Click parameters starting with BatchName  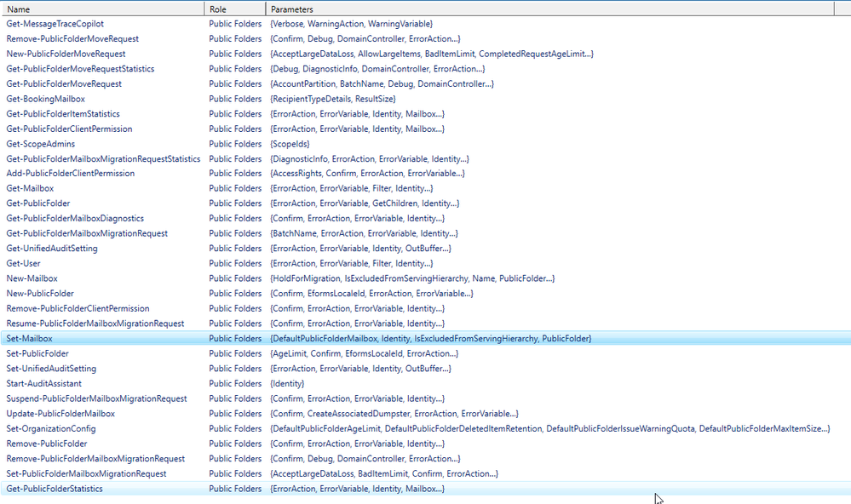tap(364, 233)
